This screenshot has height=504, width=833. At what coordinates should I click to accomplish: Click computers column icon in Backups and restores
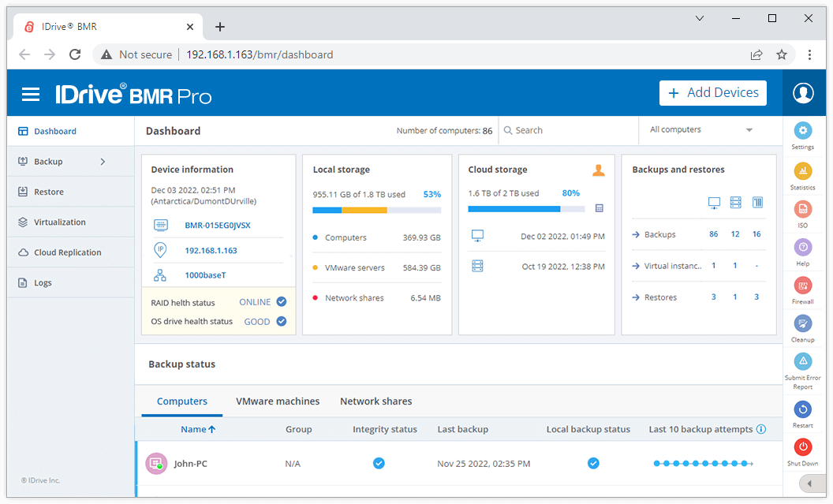714,203
